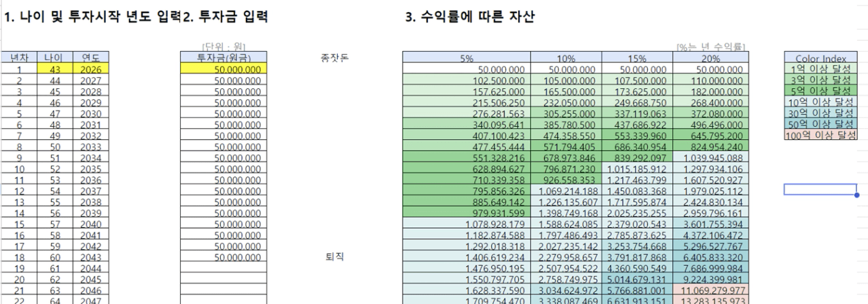
Task: Select the value '1.297.934.106'
Action: point(711,168)
